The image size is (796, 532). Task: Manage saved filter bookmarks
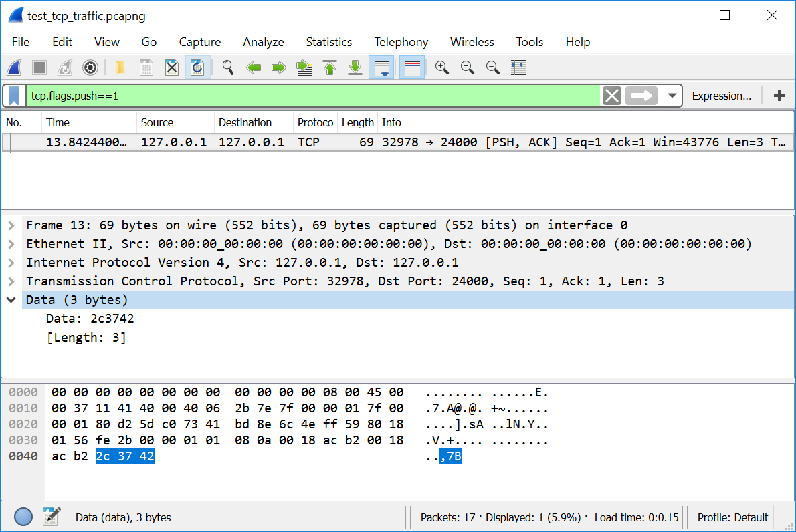point(14,96)
